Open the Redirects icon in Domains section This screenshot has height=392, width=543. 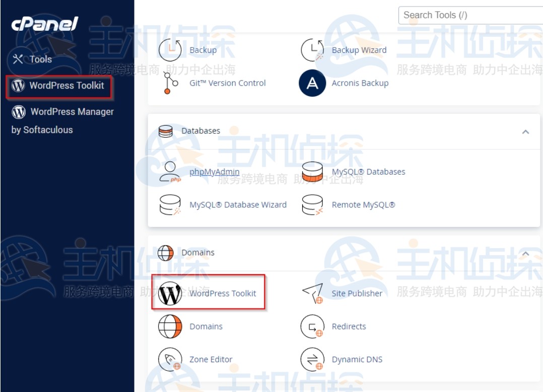312,326
